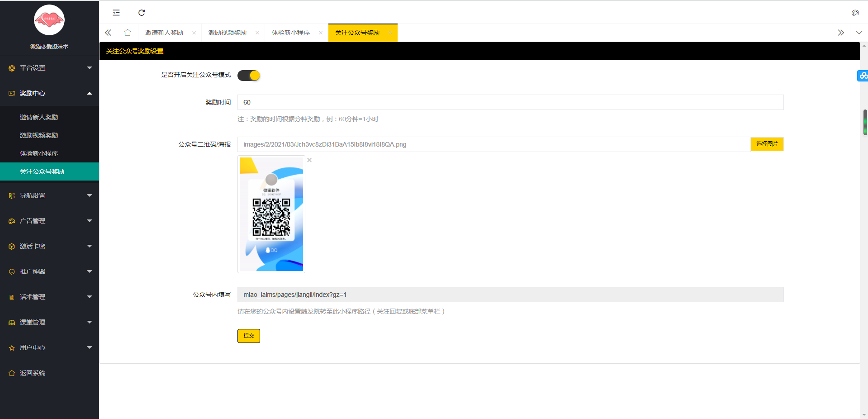Click the 平台设置 gear icon
The width and height of the screenshot is (868, 419).
(x=12, y=68)
